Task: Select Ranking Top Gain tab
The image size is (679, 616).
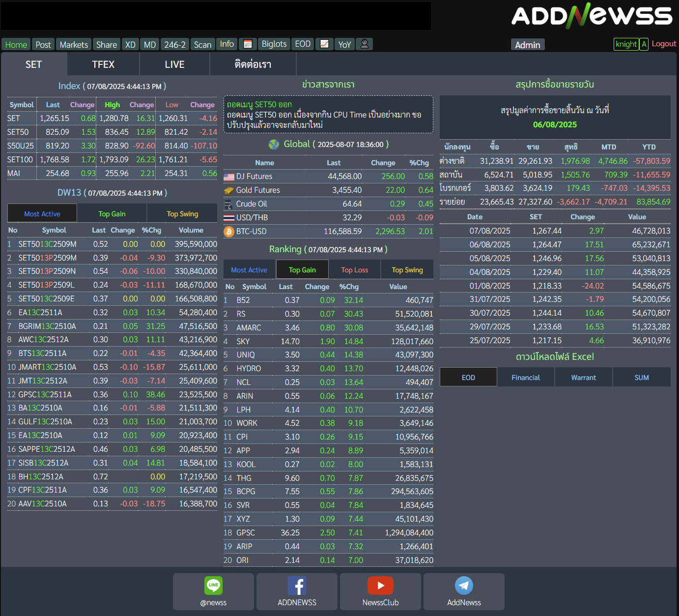Action: (302, 270)
